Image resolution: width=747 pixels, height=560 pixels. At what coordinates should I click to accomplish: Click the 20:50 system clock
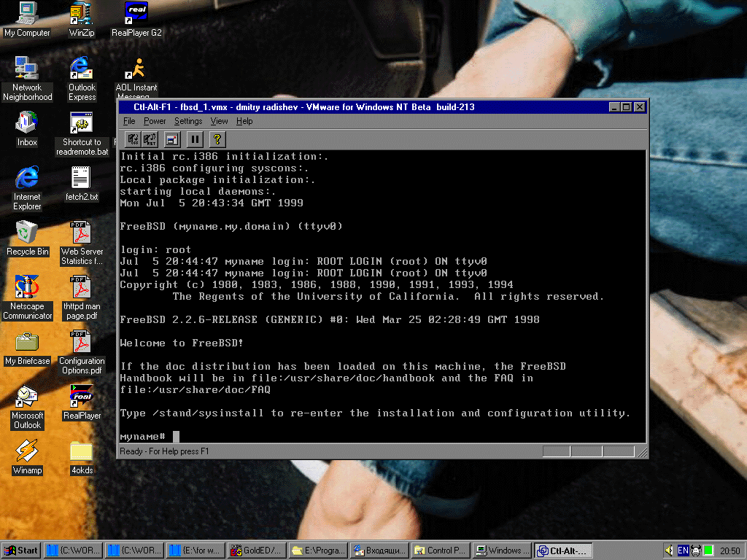(729, 551)
